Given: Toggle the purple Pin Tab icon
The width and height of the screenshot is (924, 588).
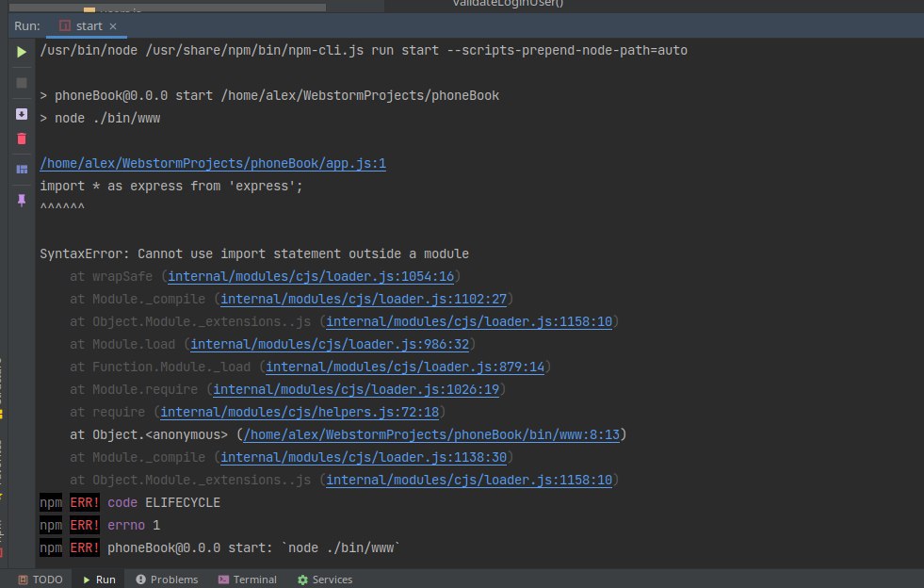Looking at the screenshot, I should click(22, 201).
